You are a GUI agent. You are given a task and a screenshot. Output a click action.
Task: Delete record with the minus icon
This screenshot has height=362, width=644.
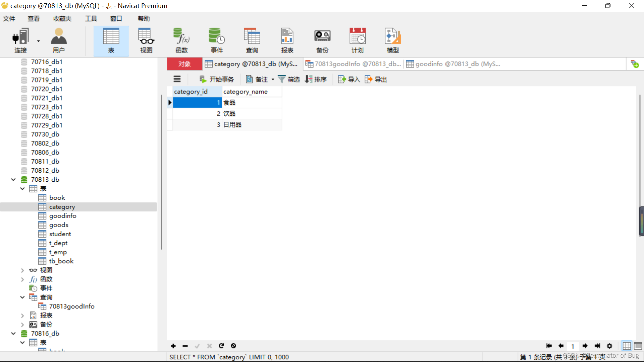tap(185, 346)
